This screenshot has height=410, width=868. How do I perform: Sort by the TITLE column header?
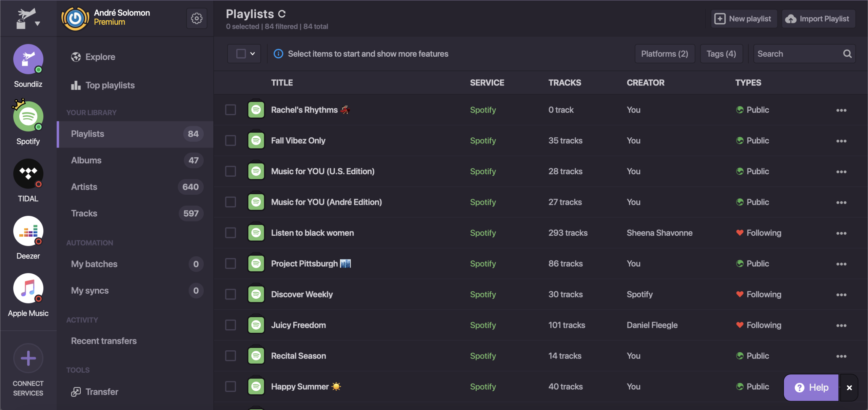(282, 82)
